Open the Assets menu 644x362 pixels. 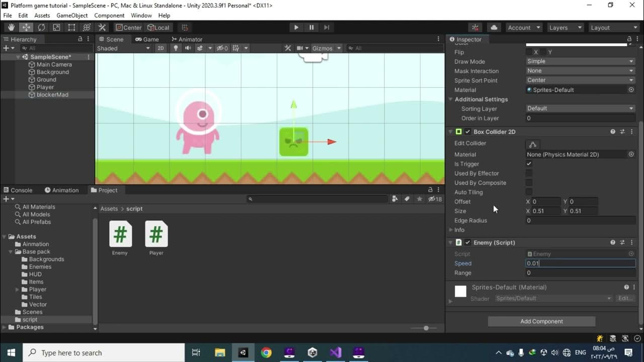(x=42, y=16)
